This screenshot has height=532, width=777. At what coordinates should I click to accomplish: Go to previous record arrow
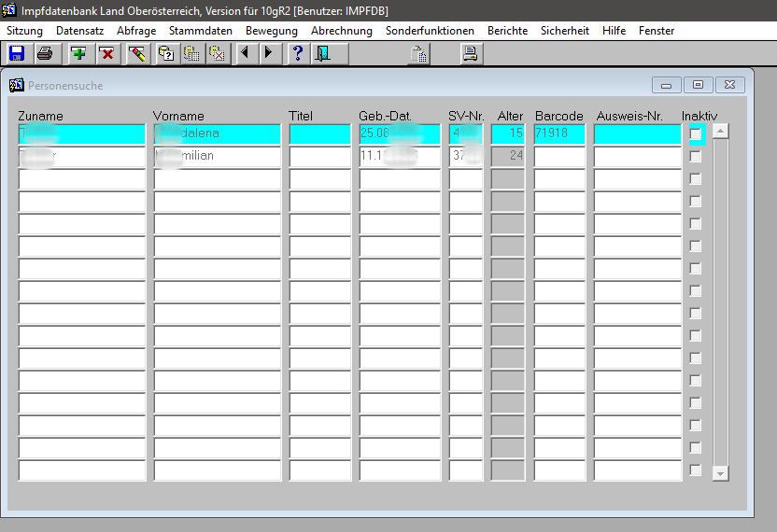pos(245,53)
